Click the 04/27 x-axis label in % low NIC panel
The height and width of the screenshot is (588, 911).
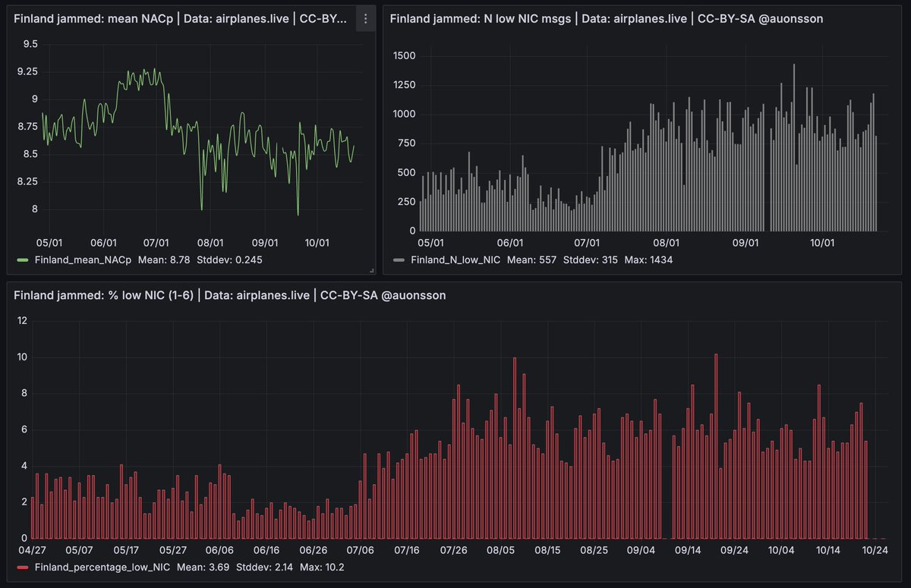point(32,550)
